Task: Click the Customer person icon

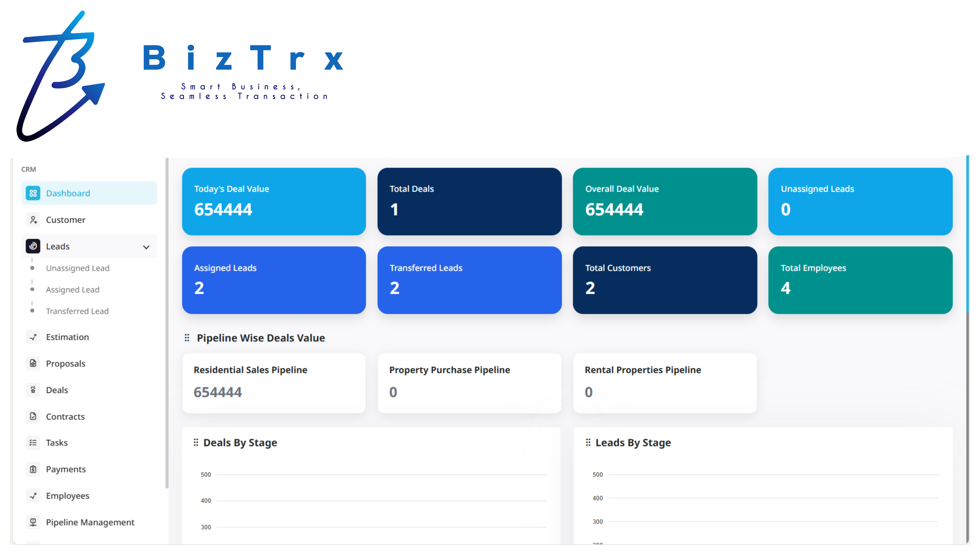Action: point(33,220)
